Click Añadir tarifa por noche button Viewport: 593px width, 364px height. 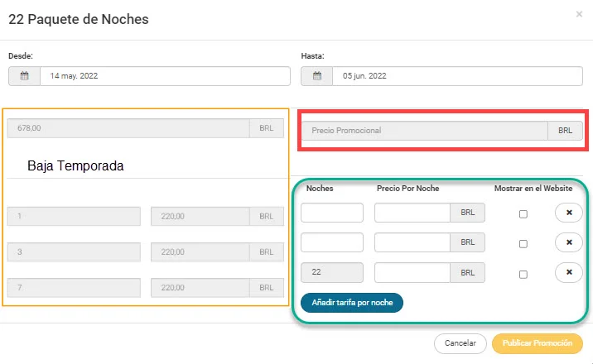tap(352, 302)
